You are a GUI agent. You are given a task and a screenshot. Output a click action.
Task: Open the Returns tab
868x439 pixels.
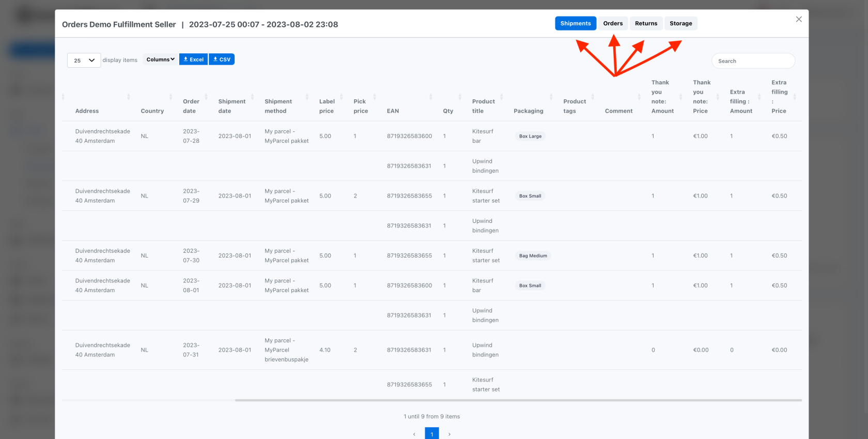coord(646,23)
